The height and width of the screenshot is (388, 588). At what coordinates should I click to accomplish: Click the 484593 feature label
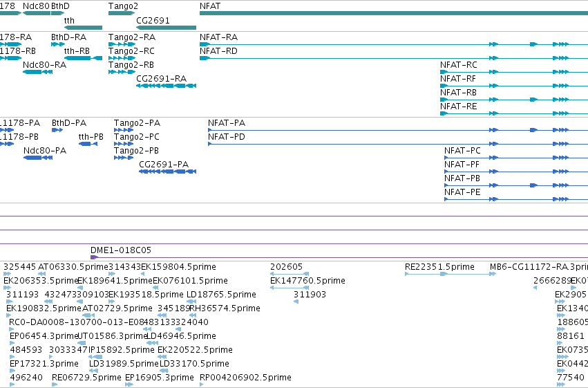tap(26, 350)
